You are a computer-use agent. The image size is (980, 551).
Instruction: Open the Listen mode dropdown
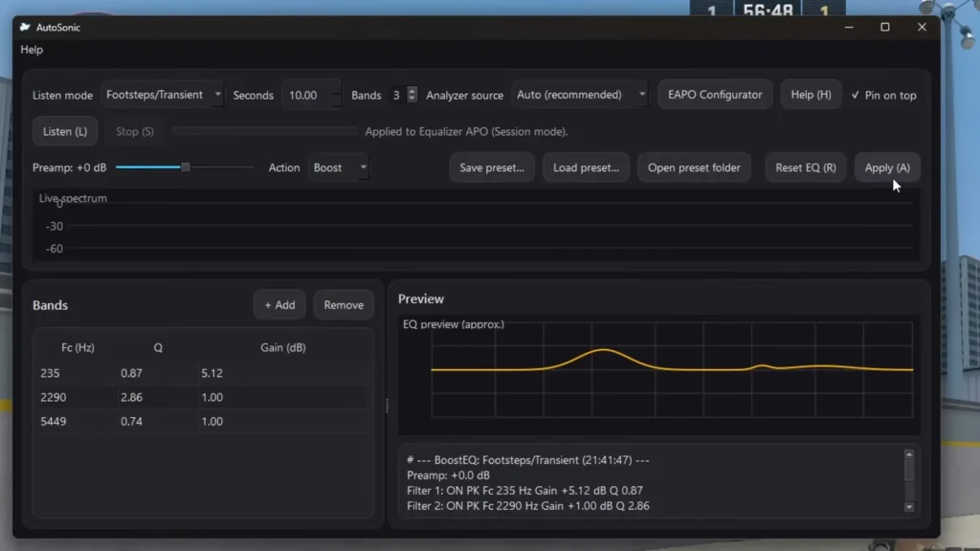pos(163,95)
